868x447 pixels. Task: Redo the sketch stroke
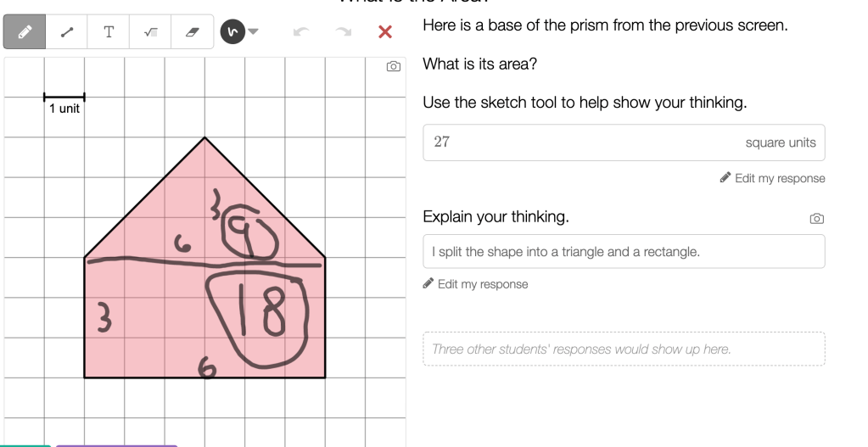pos(343,32)
